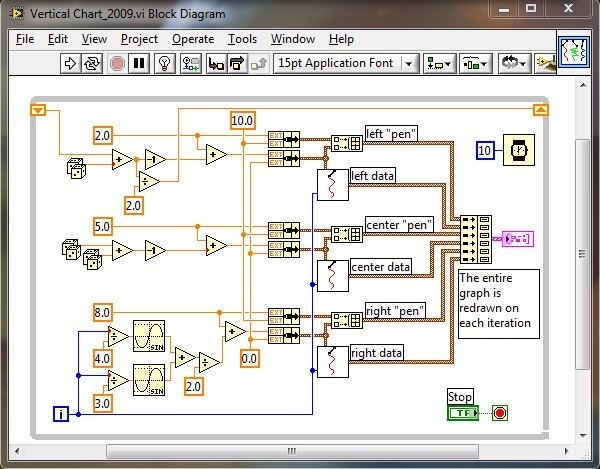Select the Wait (ms) timer icon

pos(519,149)
